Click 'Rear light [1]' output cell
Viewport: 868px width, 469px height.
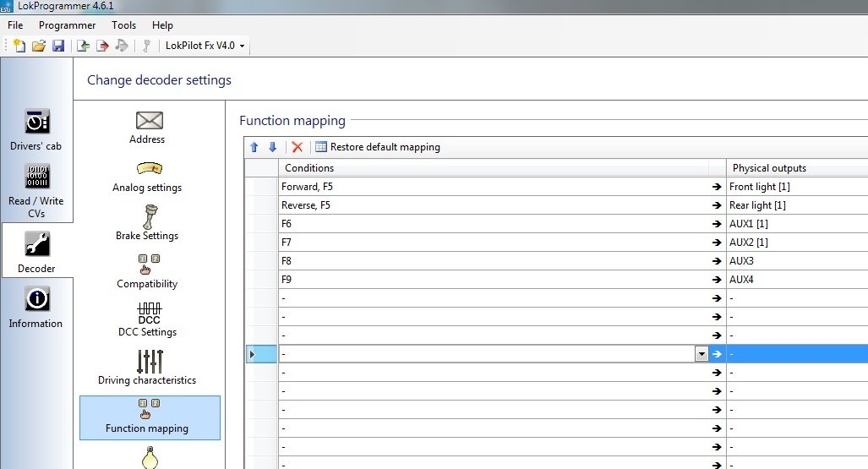(x=797, y=205)
